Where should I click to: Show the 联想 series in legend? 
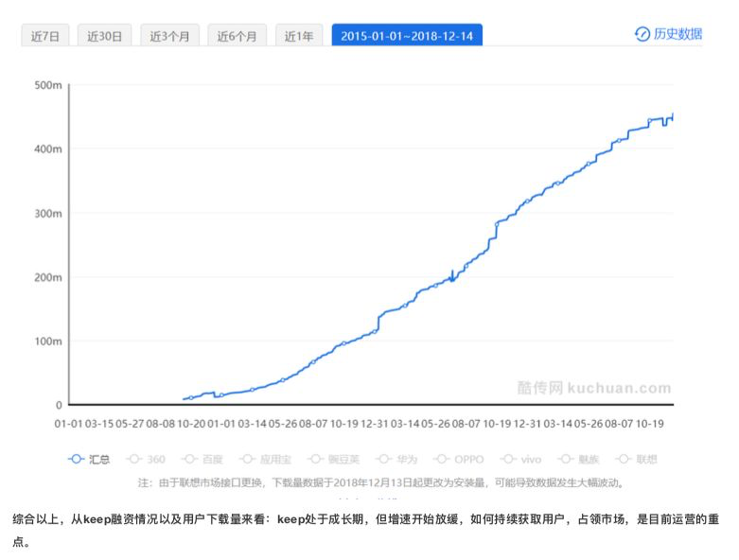[636, 459]
